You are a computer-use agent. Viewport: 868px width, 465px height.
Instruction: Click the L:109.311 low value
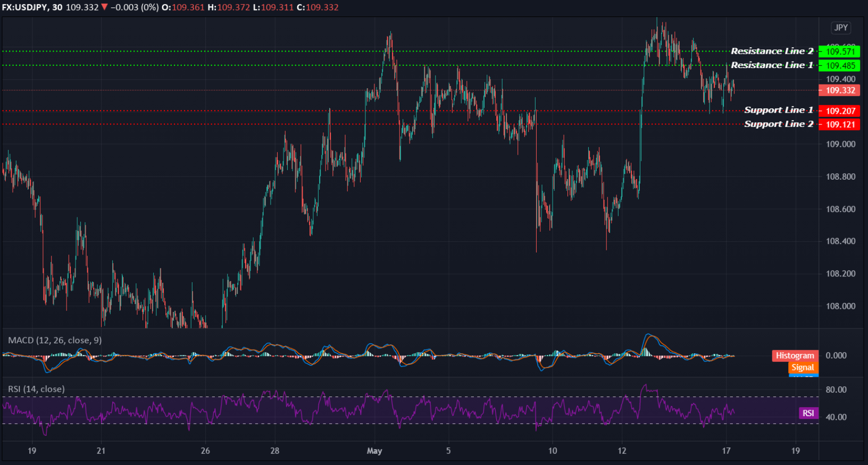273,7
